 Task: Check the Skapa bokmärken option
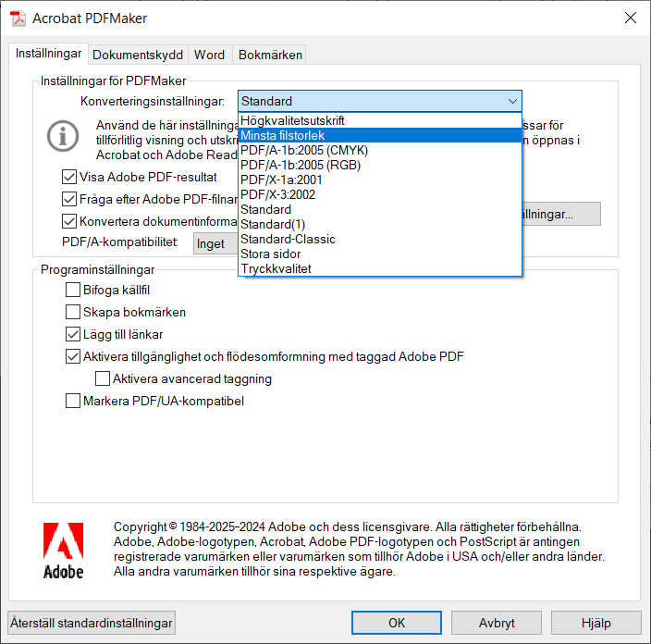pyautogui.click(x=73, y=313)
